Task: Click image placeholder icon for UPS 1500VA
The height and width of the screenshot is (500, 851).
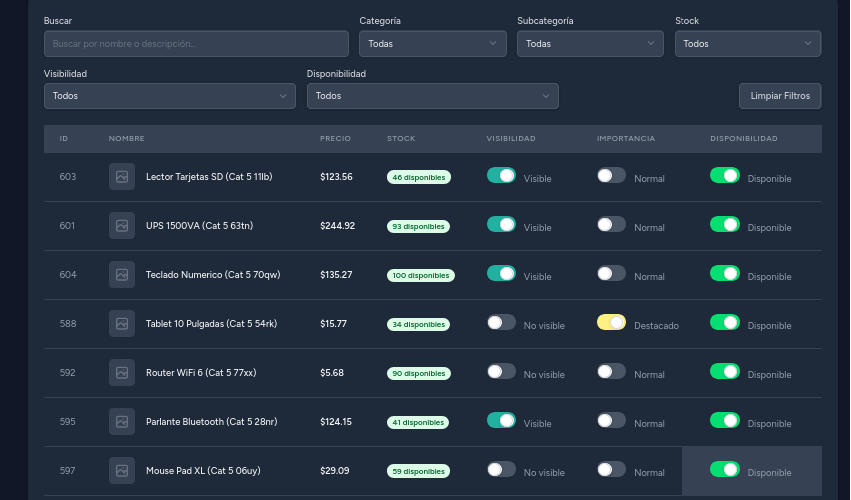Action: click(x=122, y=226)
